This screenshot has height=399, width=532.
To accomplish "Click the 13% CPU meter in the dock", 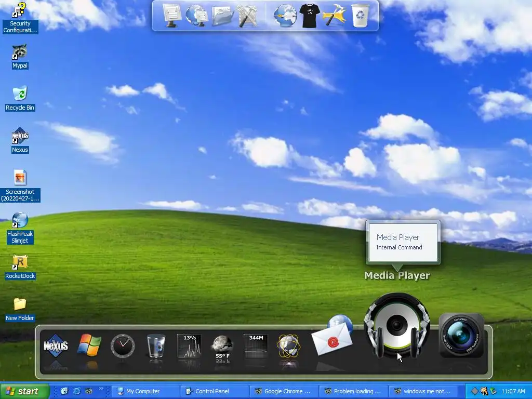I will coord(189,346).
